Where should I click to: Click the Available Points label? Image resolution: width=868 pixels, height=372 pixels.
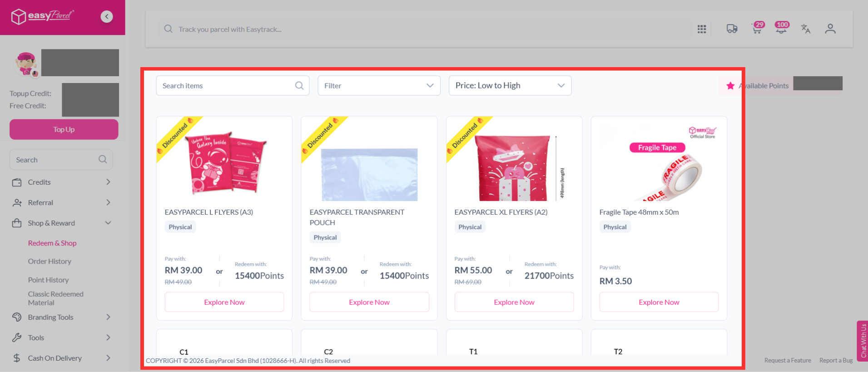pos(764,86)
